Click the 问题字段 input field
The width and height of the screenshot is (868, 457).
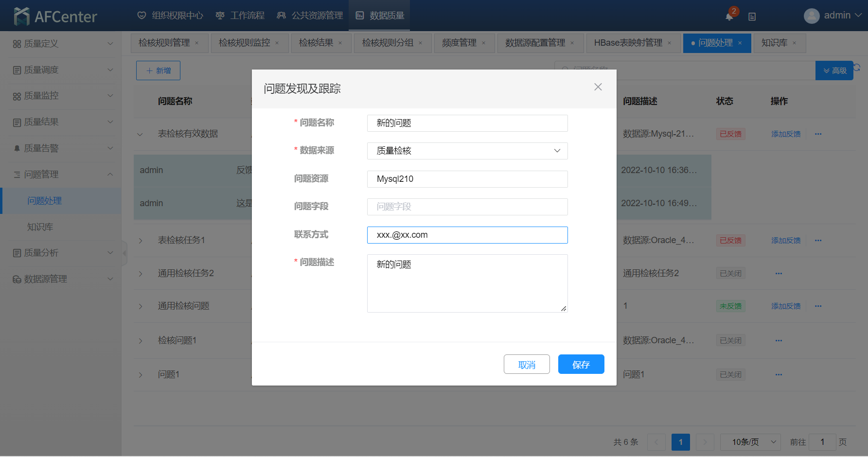(467, 207)
